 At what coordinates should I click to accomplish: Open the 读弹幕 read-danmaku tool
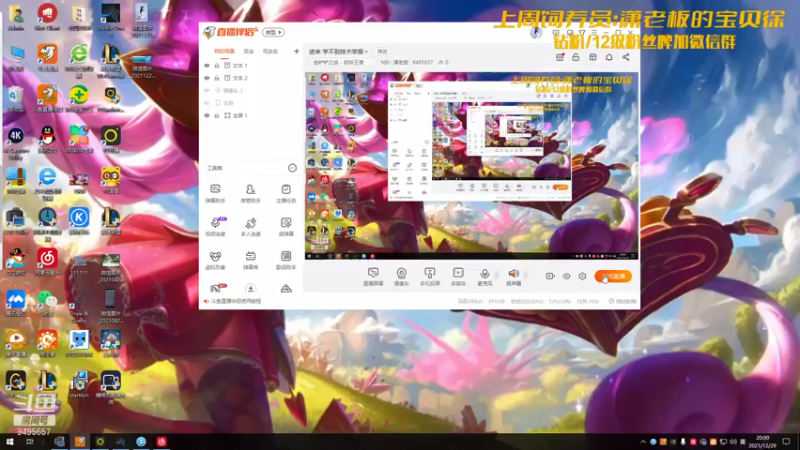286,227
